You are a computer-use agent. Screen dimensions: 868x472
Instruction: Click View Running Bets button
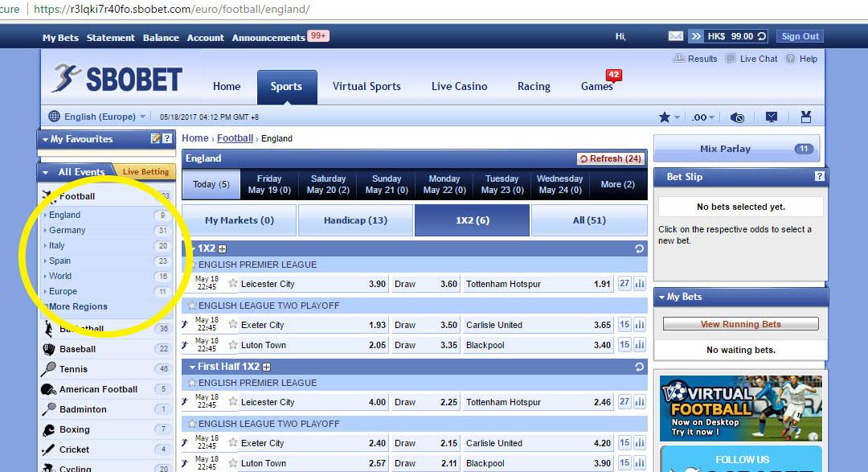coord(741,324)
